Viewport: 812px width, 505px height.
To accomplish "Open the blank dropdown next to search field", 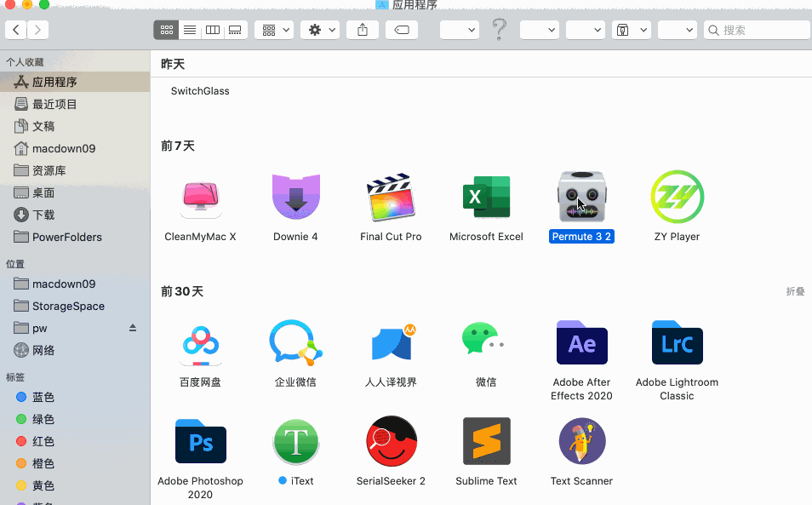I will 678,30.
